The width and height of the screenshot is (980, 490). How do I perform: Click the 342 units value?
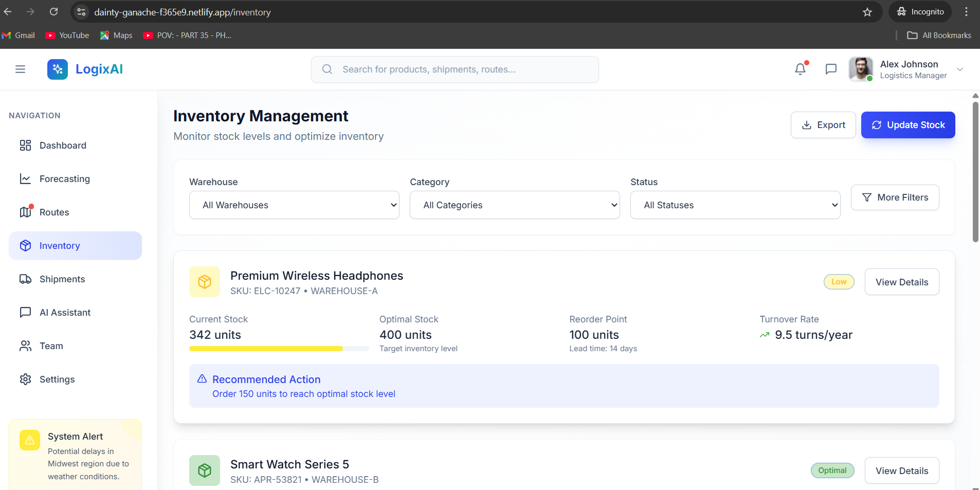[x=215, y=335]
